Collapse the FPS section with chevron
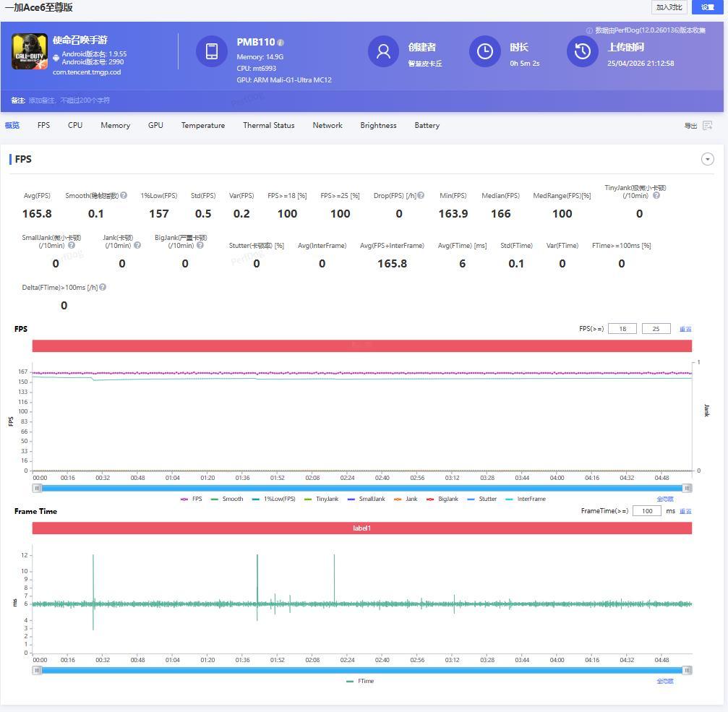Image resolution: width=728 pixels, height=712 pixels. tap(708, 159)
